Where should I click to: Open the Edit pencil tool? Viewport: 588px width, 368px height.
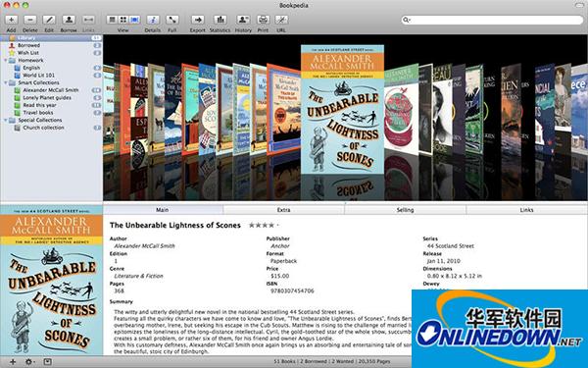point(49,20)
